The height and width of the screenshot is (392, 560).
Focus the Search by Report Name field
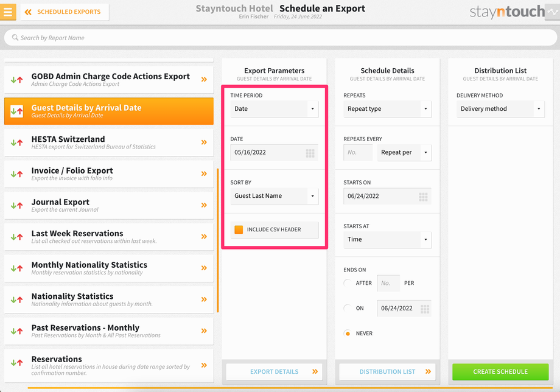pyautogui.click(x=281, y=38)
